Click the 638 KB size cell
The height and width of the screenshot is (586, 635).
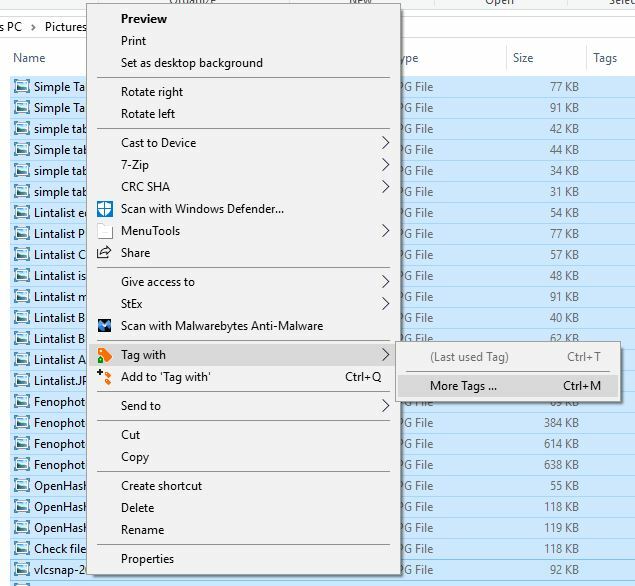click(561, 465)
